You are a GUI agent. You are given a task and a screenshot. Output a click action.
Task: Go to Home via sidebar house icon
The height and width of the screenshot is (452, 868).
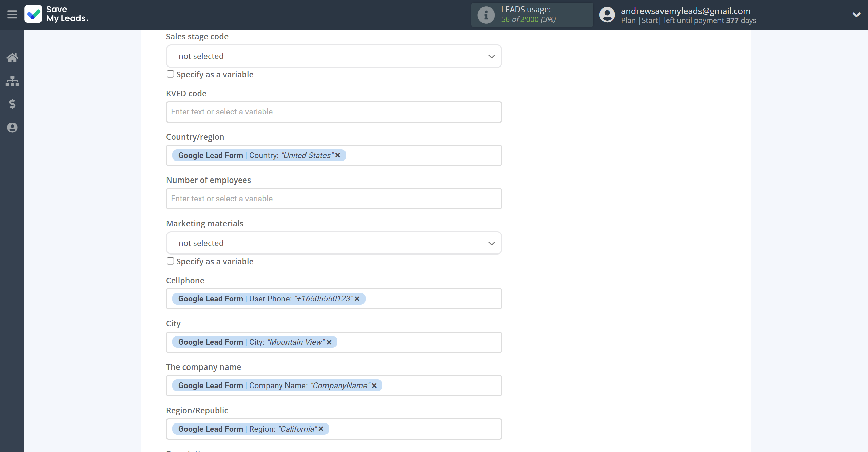pos(12,58)
